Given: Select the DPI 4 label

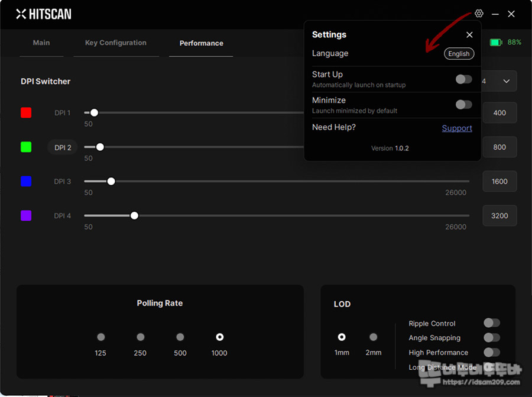Looking at the screenshot, I should pos(63,215).
